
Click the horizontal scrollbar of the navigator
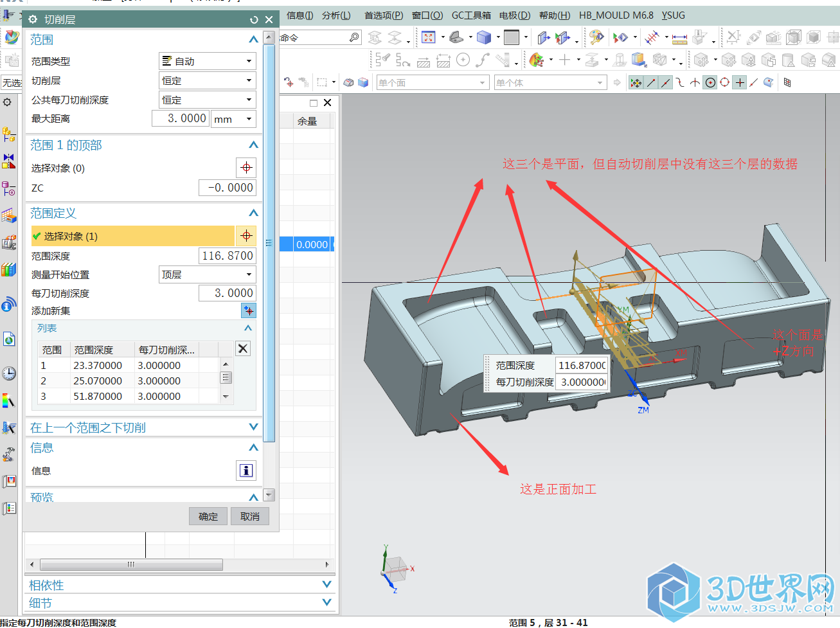point(131,564)
